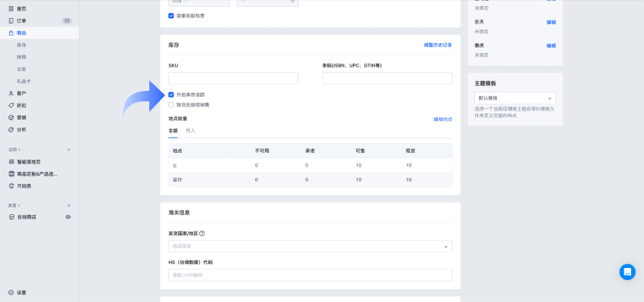This screenshot has width=644, height=302.
Task: Expand the 渠道 section header
Action: (14, 205)
